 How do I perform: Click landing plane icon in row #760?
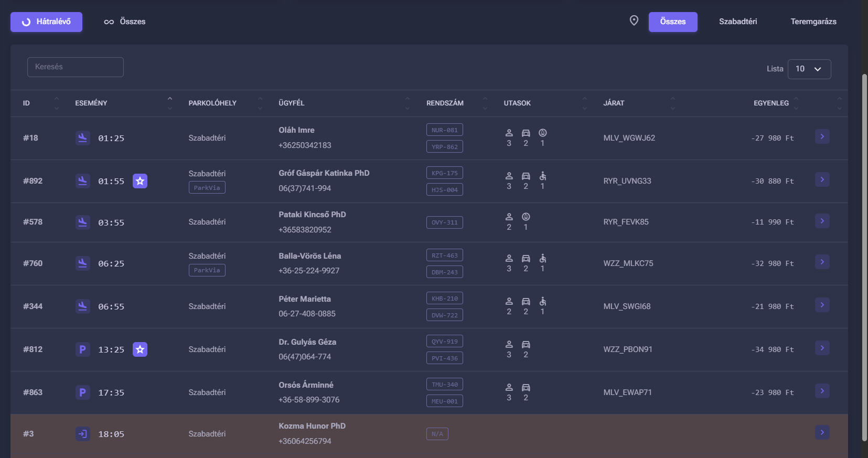pos(82,263)
